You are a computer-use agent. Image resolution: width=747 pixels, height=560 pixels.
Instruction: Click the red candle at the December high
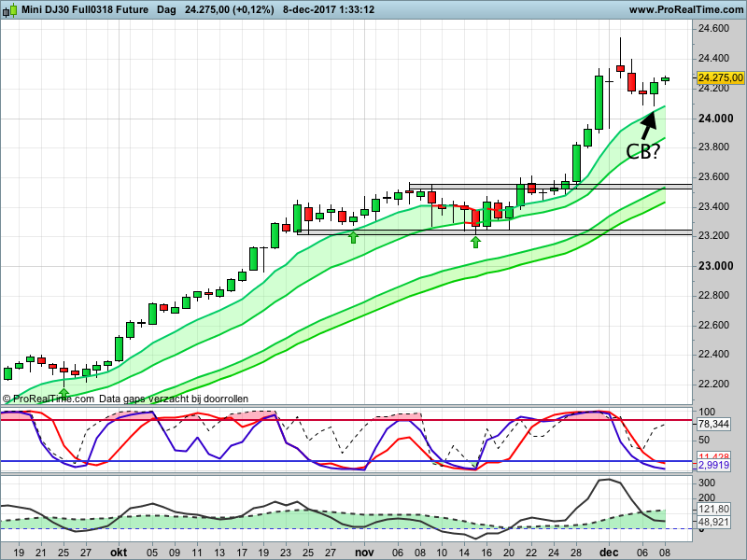620,68
